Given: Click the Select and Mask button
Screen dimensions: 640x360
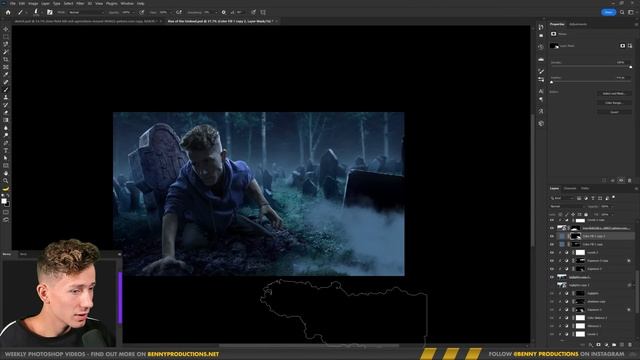Looking at the screenshot, I should (614, 93).
